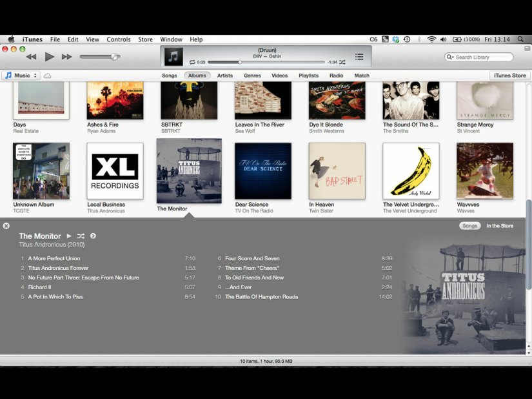Click the full screen toggle at the window's top right
This screenshot has width=532, height=399.
527,48
